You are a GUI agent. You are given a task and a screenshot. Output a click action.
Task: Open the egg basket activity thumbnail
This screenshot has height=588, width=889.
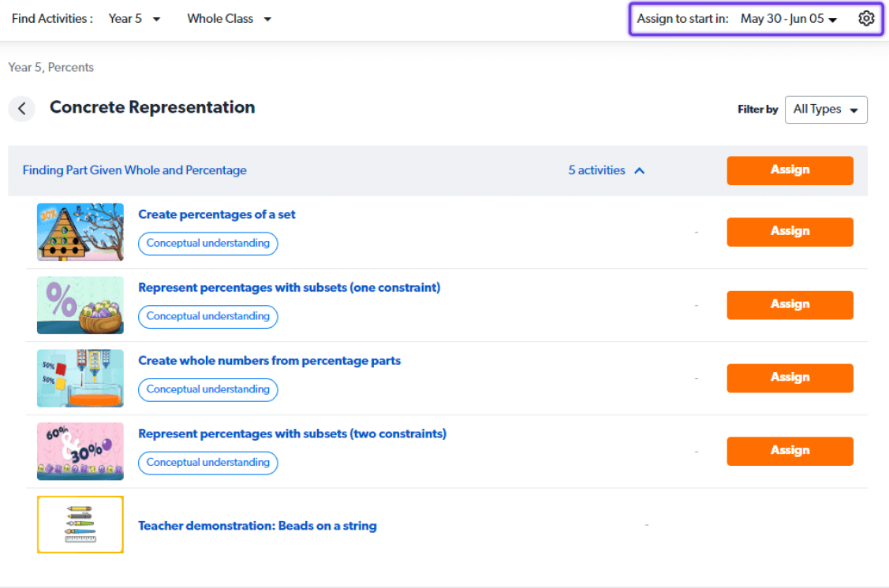(x=80, y=305)
